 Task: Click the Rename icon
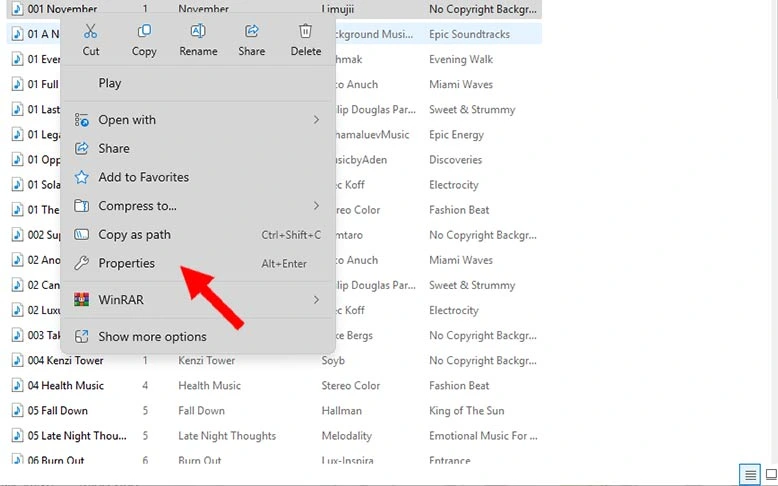(198, 32)
